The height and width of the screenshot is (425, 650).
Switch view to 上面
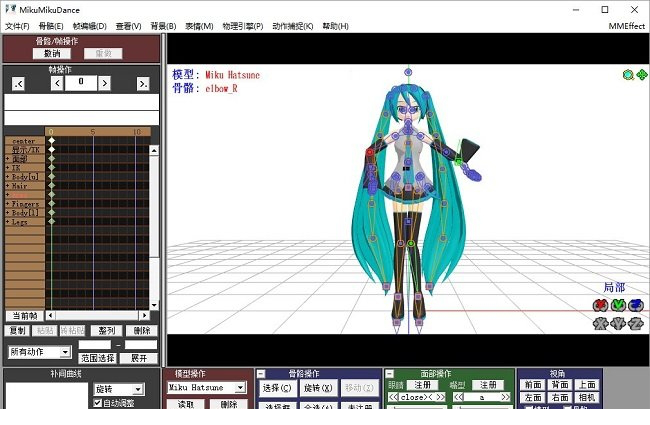click(587, 385)
